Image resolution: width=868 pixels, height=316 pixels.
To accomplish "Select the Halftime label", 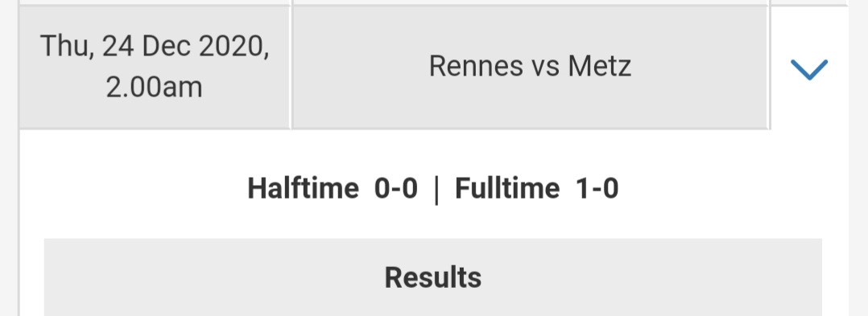I will (303, 188).
